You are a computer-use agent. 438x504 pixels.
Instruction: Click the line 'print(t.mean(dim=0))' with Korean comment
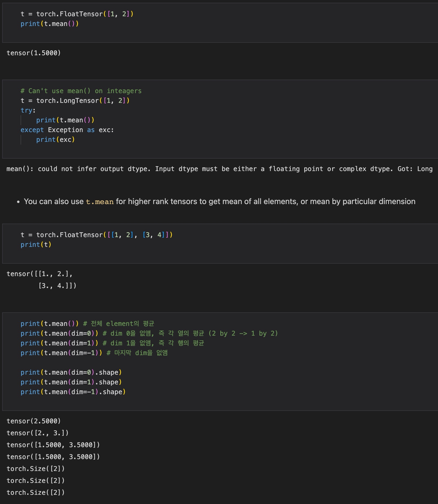point(149,333)
